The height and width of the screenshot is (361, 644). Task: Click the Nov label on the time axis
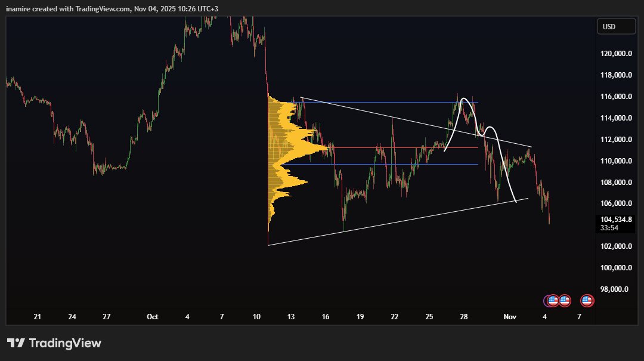510,317
